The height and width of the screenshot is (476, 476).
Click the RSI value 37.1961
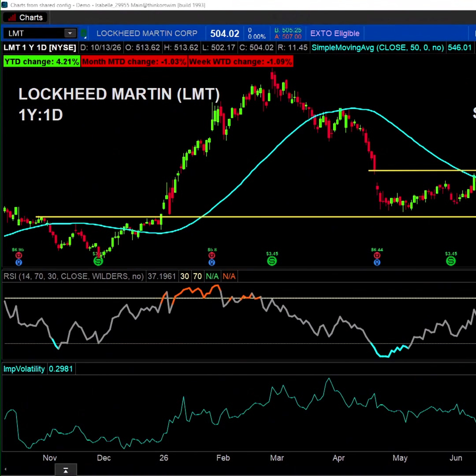click(162, 276)
